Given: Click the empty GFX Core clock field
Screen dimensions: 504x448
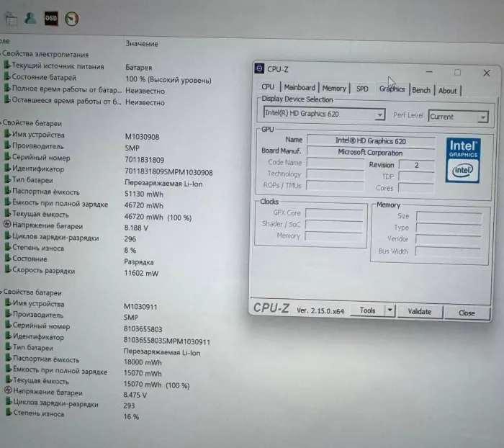Looking at the screenshot, I should click(334, 213).
